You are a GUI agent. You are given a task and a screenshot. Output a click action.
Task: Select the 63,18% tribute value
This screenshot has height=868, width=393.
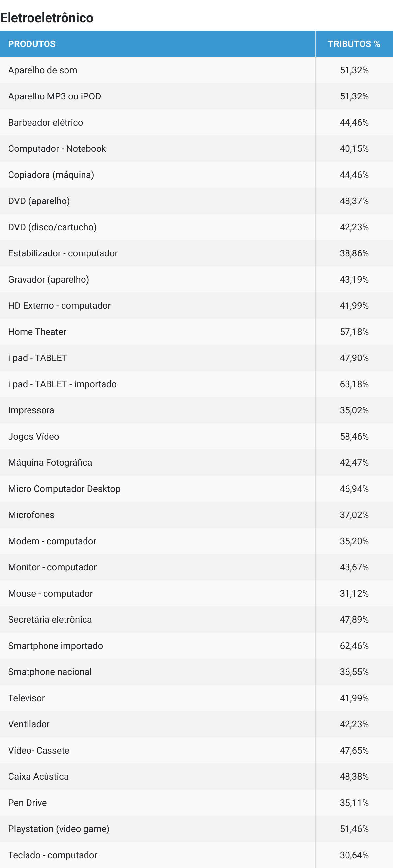(354, 384)
